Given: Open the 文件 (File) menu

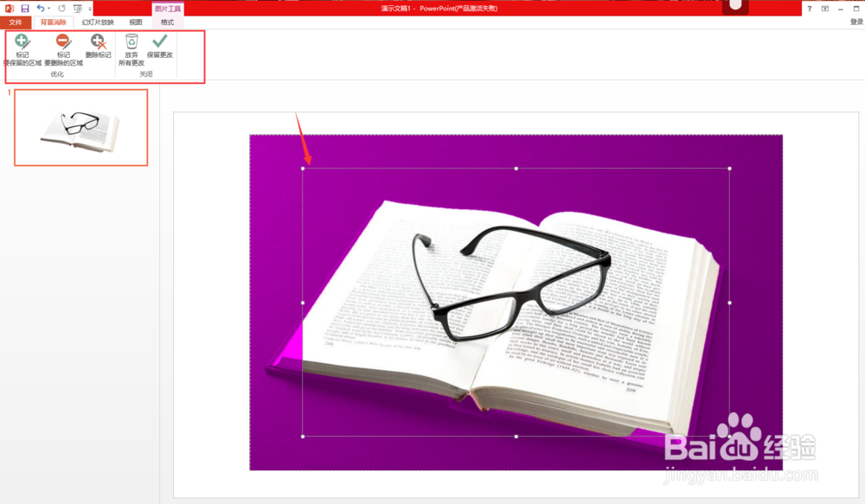Looking at the screenshot, I should tap(16, 22).
